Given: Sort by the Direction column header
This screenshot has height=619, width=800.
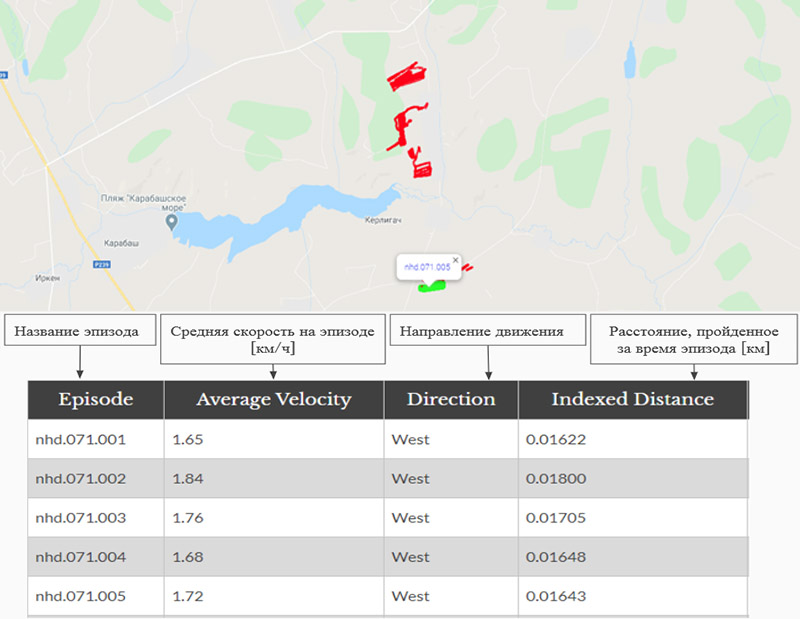Looking at the screenshot, I should coord(451,400).
